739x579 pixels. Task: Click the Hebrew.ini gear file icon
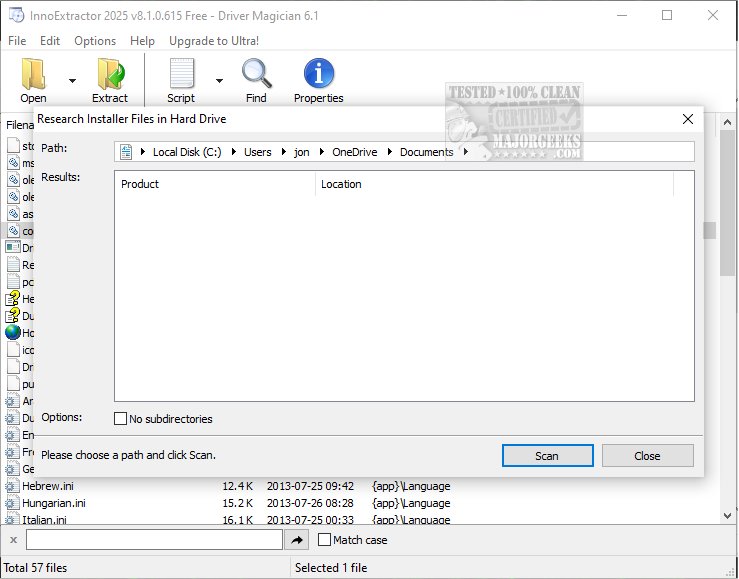click(x=12, y=486)
